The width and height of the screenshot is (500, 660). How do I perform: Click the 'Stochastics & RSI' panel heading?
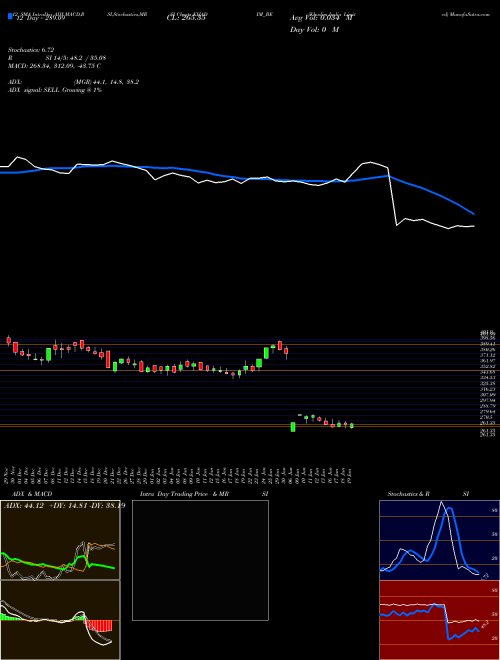(x=428, y=494)
